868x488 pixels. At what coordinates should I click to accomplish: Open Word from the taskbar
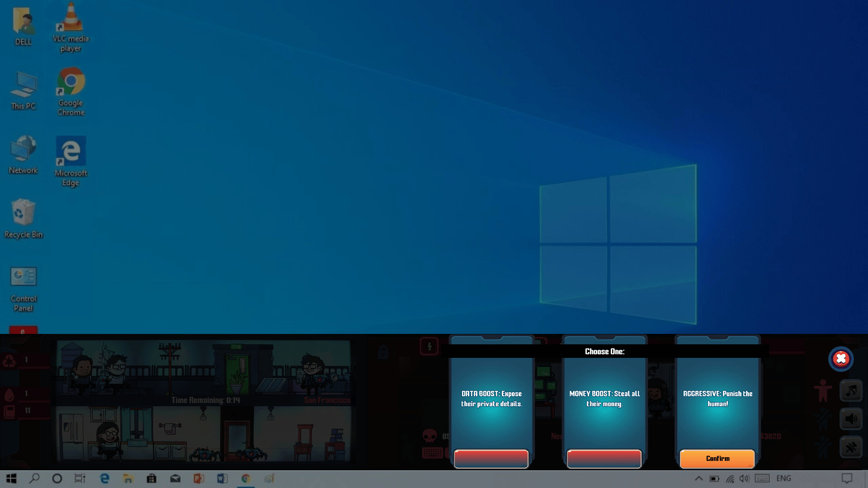222,479
